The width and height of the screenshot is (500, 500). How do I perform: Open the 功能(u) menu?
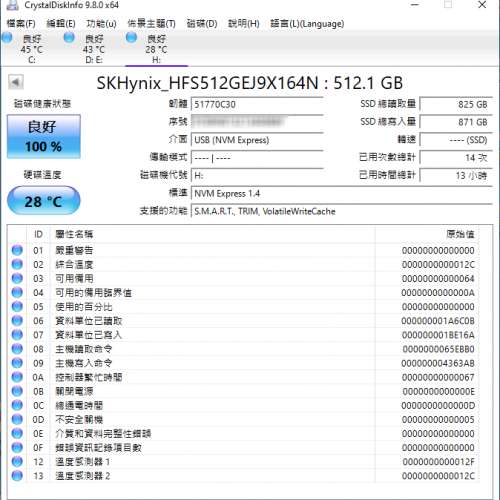(x=101, y=24)
